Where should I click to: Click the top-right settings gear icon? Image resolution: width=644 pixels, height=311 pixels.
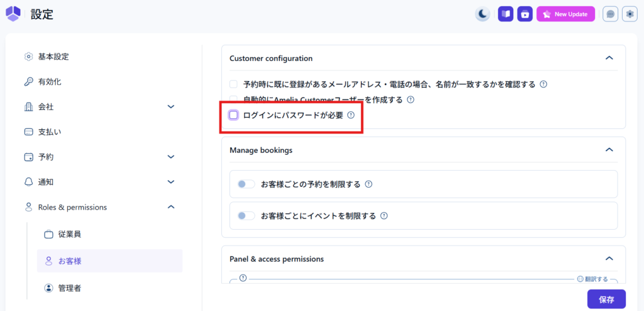[x=630, y=14]
